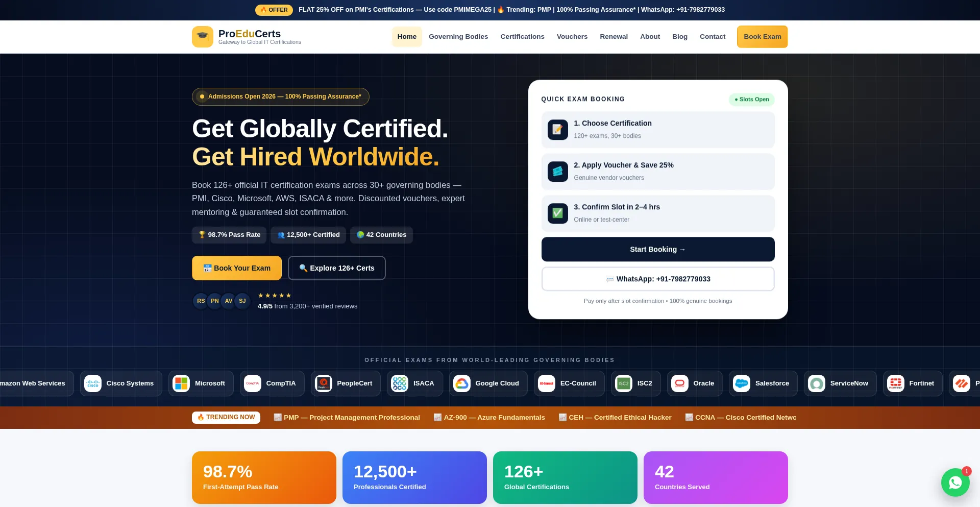Open PMP — Project Management Professional trending link
The height and width of the screenshot is (507, 980).
[347, 418]
